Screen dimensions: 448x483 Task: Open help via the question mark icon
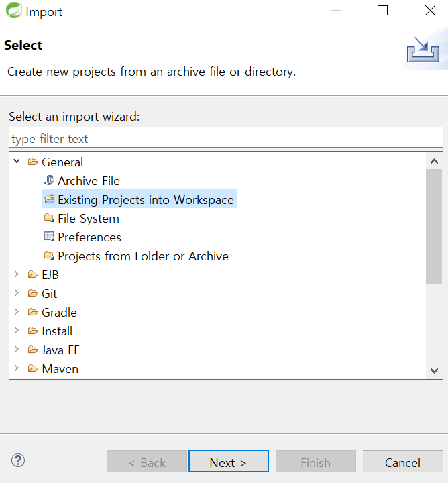coord(18,460)
